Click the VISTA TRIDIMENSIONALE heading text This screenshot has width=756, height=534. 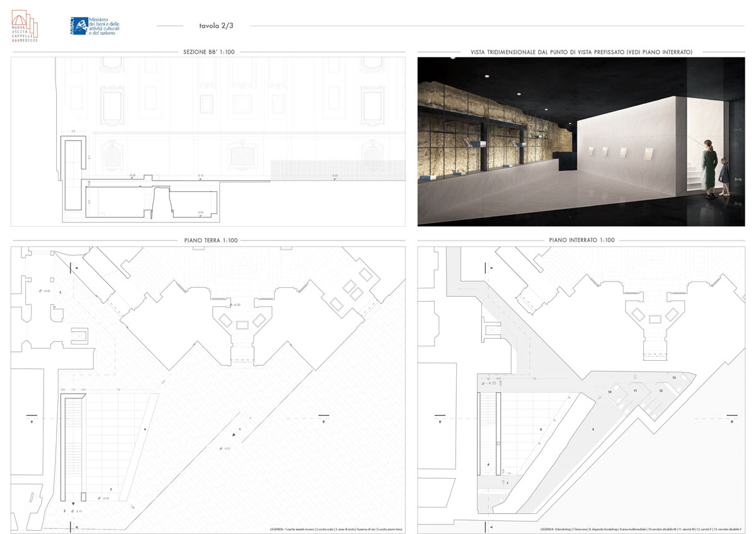[x=581, y=52]
